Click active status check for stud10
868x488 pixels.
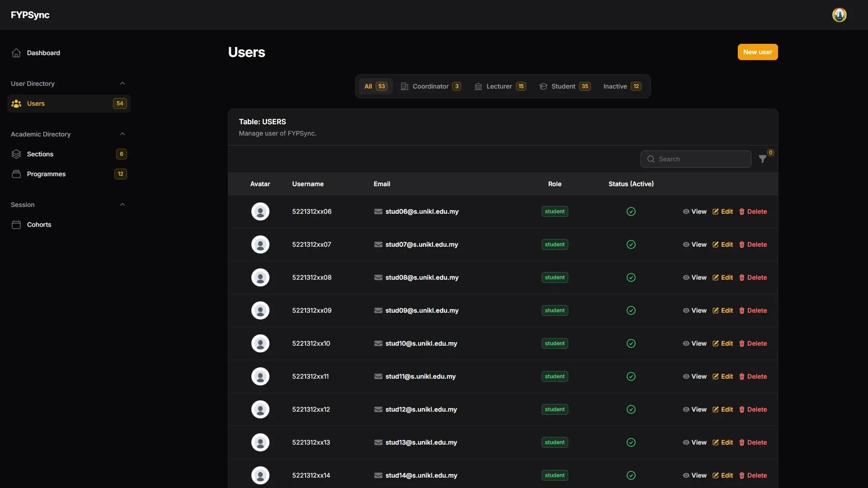[631, 343]
